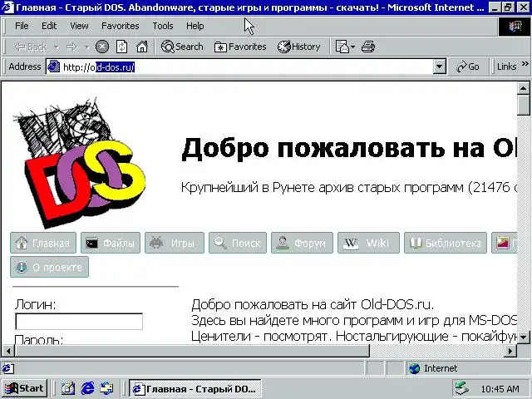Launch Internet Explorer from quick launch
Viewport: 532px width, 399px height.
click(x=87, y=388)
